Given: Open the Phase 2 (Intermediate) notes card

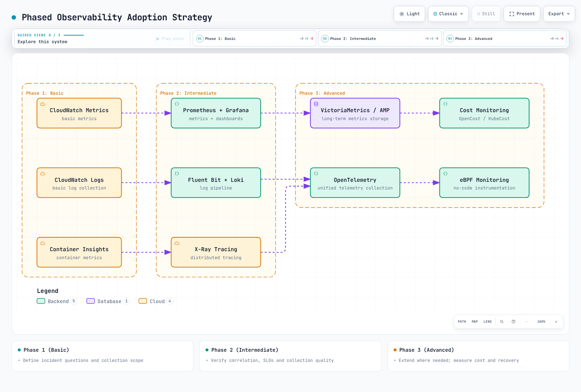Looking at the screenshot, I should coord(290,356).
